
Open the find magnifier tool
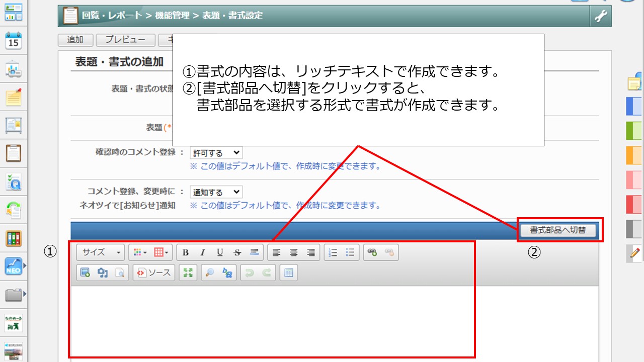[x=210, y=273]
